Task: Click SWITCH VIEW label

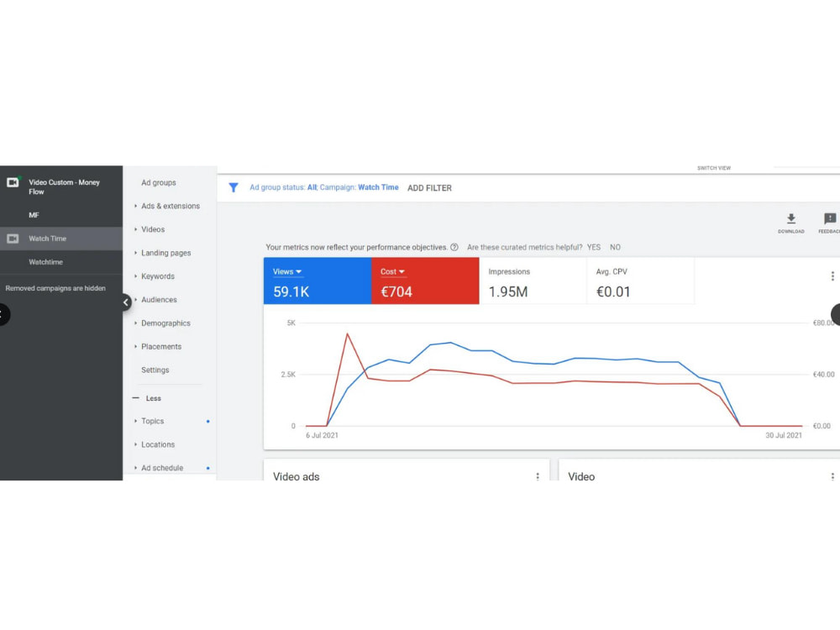Action: tap(713, 168)
